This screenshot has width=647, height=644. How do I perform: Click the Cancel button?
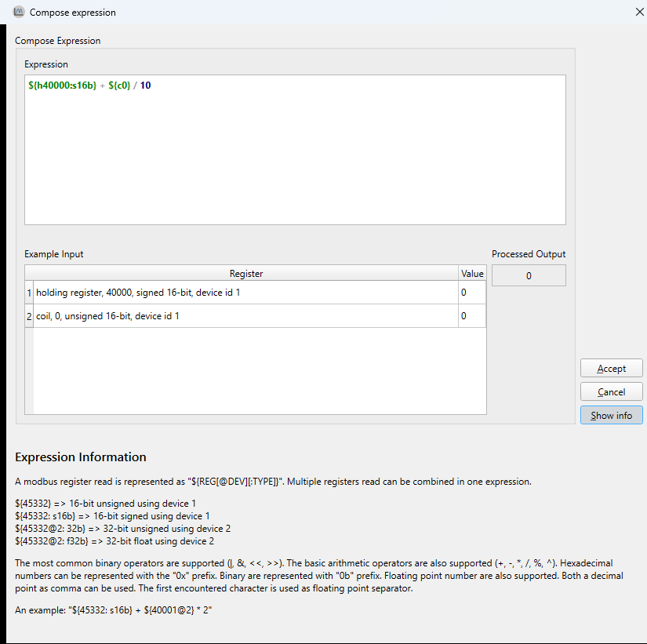611,391
